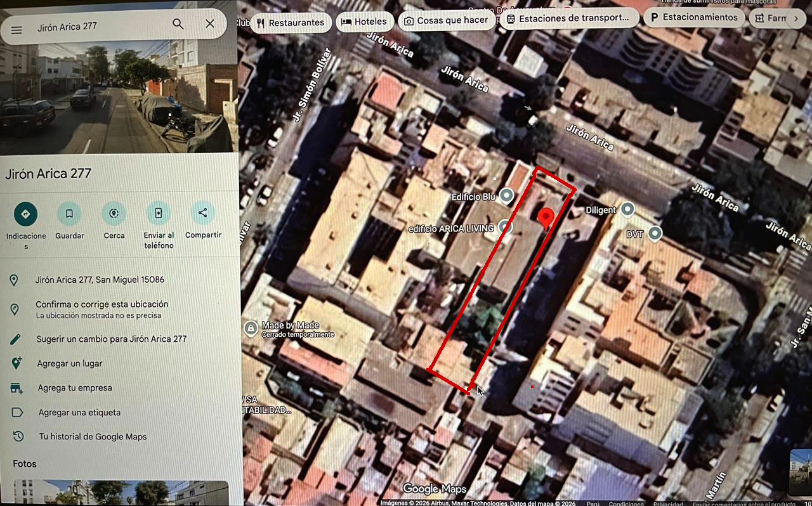Save the place with Guardar icon
This screenshot has height=506, width=812.
69,214
